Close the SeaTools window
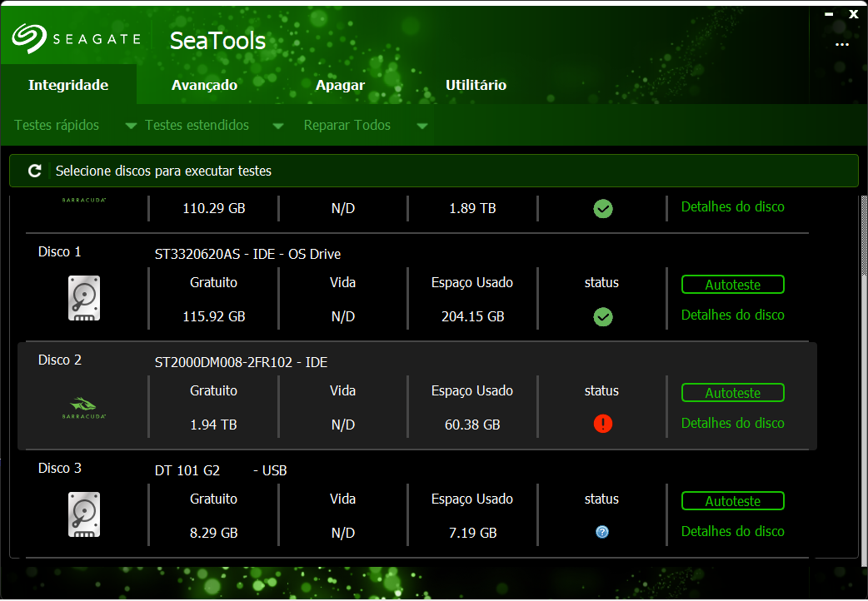This screenshot has height=601, width=868. coord(854,14)
